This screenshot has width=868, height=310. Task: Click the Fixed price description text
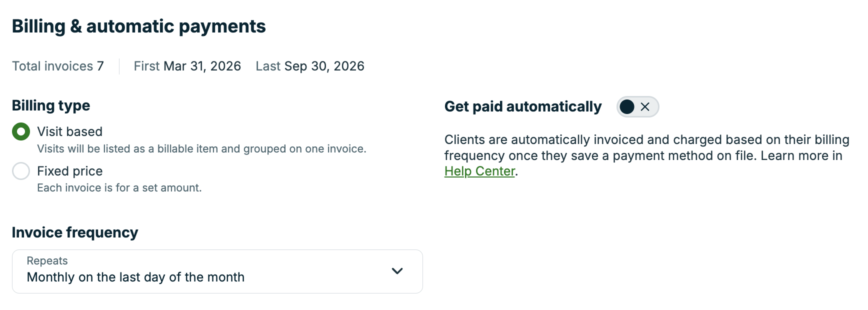(x=119, y=187)
